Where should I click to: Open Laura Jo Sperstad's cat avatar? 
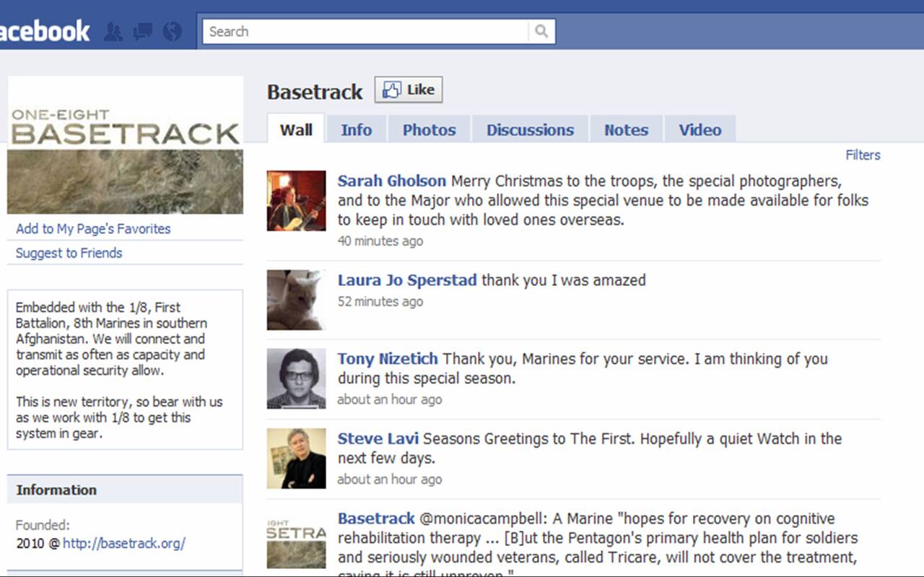[296, 300]
